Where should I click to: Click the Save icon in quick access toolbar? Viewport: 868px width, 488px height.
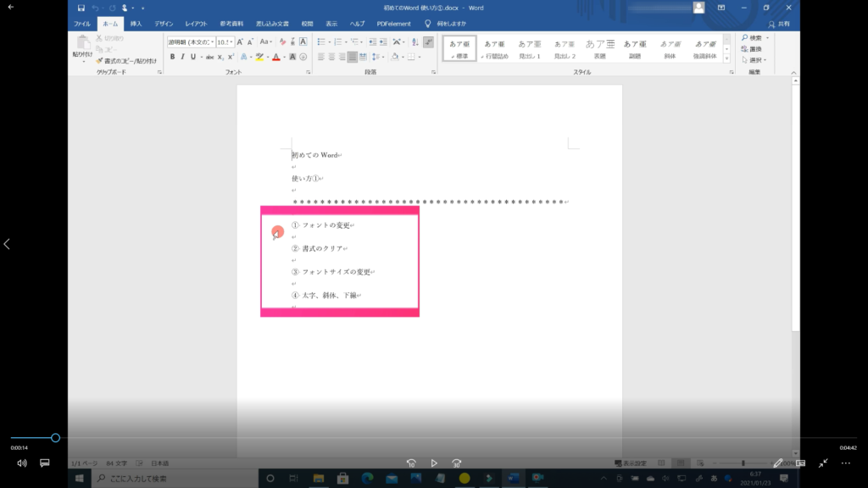coord(81,8)
